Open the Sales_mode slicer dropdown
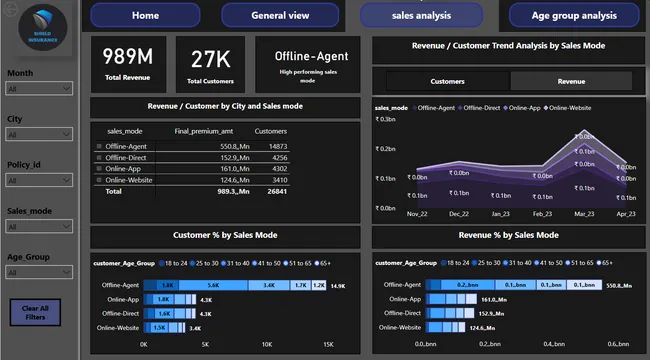Image resolution: width=650 pixels, height=360 pixels. click(x=39, y=226)
